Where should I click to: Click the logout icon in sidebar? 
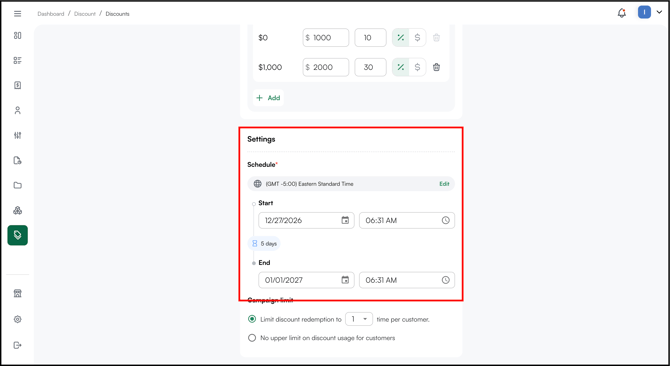click(x=18, y=345)
